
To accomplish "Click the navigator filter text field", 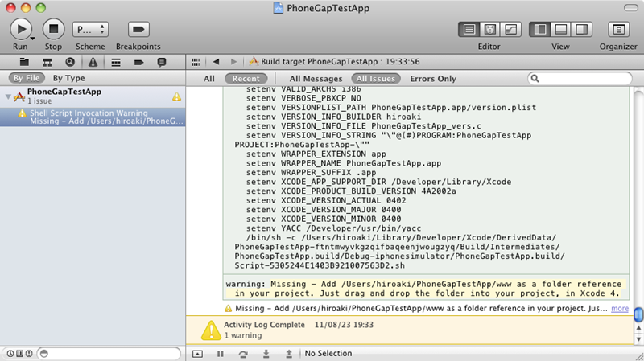I will 109,353.
